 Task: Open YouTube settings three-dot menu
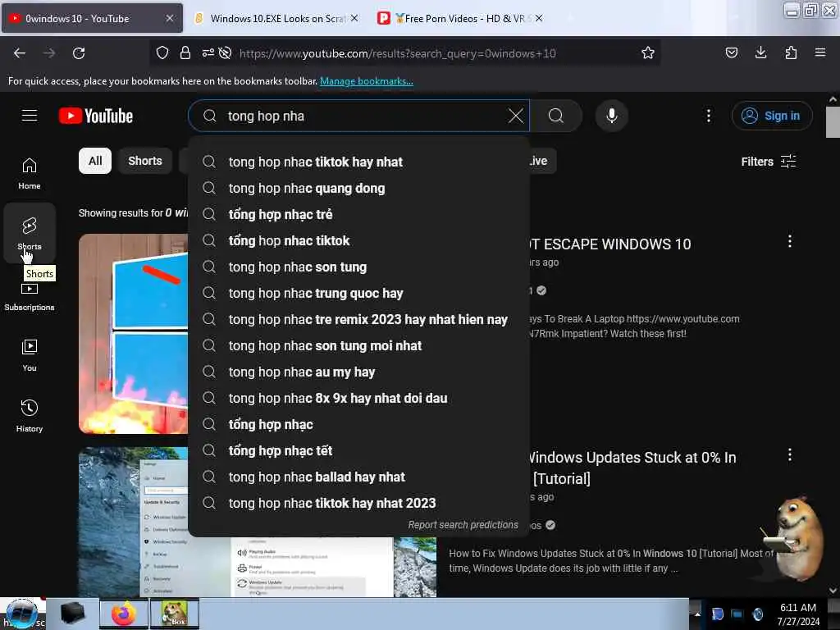point(709,116)
